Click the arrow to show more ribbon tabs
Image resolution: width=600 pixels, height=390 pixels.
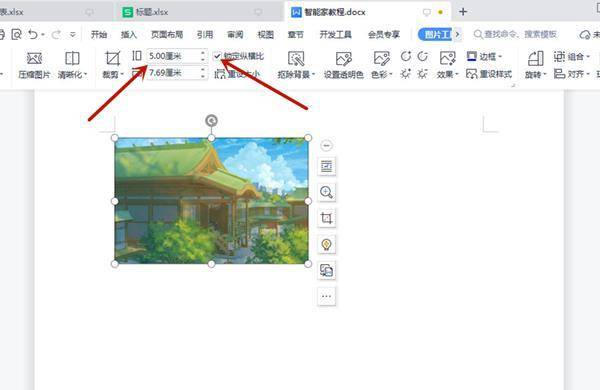click(x=457, y=34)
